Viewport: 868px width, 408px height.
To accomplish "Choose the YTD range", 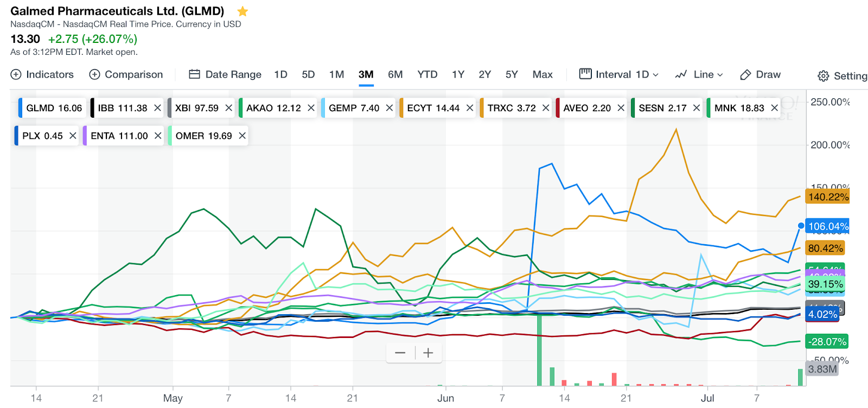I will [427, 74].
